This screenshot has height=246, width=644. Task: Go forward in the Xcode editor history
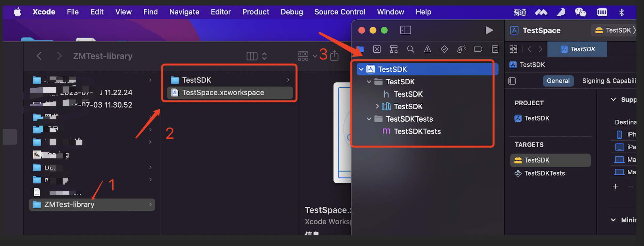(x=540, y=49)
